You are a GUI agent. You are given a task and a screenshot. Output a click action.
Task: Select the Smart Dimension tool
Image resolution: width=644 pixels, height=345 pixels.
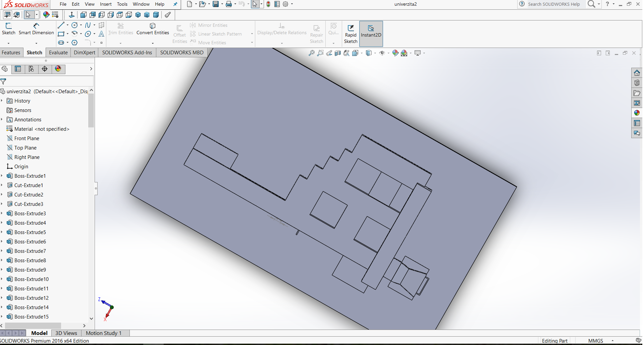[36, 29]
